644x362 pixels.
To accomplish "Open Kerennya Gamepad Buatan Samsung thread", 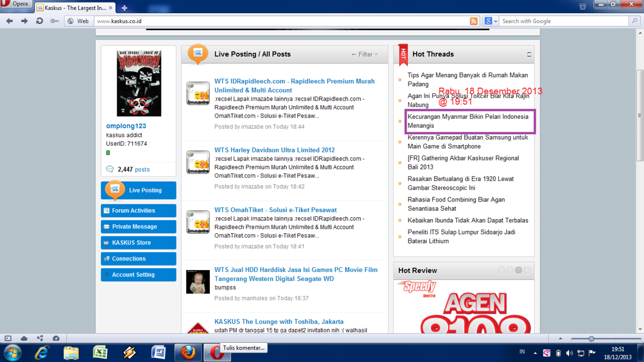I will pyautogui.click(x=467, y=142).
